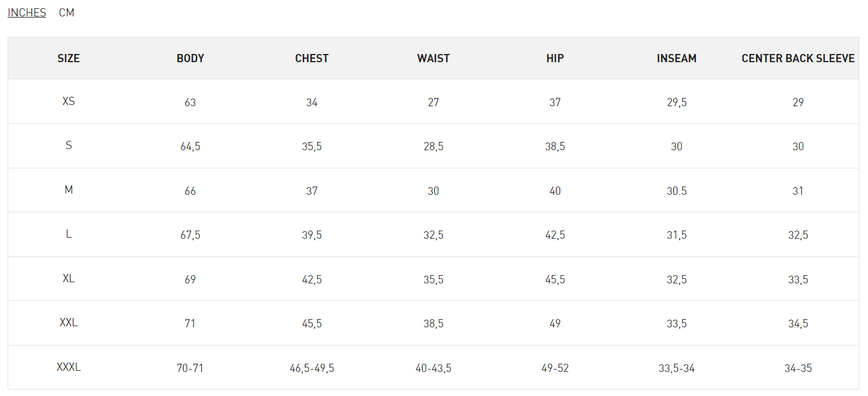Select the S size row label

pos(69,145)
